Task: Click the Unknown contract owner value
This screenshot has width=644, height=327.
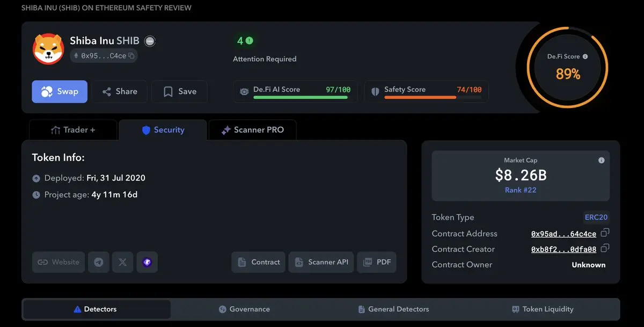Action: click(x=589, y=265)
